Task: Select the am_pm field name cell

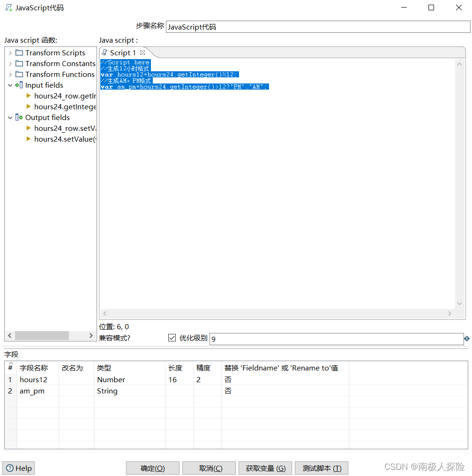Action: pos(38,391)
